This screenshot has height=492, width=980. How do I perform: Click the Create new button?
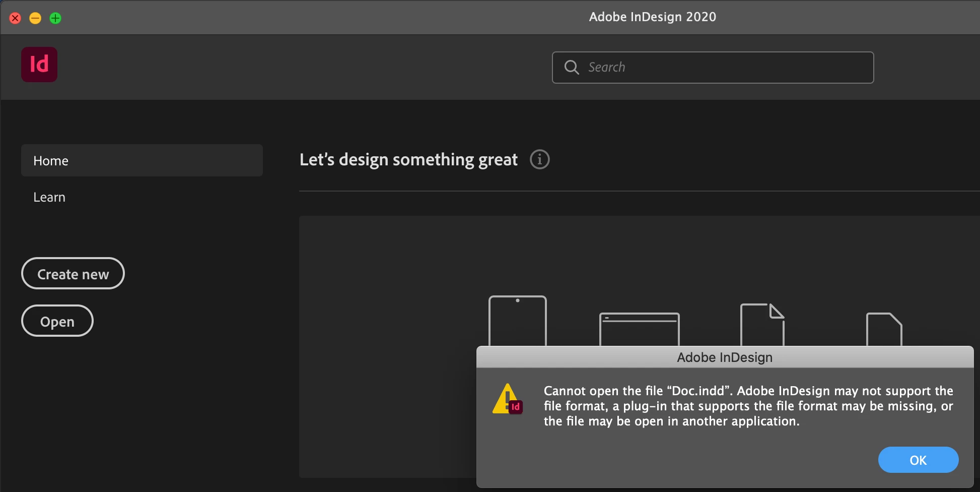point(73,273)
